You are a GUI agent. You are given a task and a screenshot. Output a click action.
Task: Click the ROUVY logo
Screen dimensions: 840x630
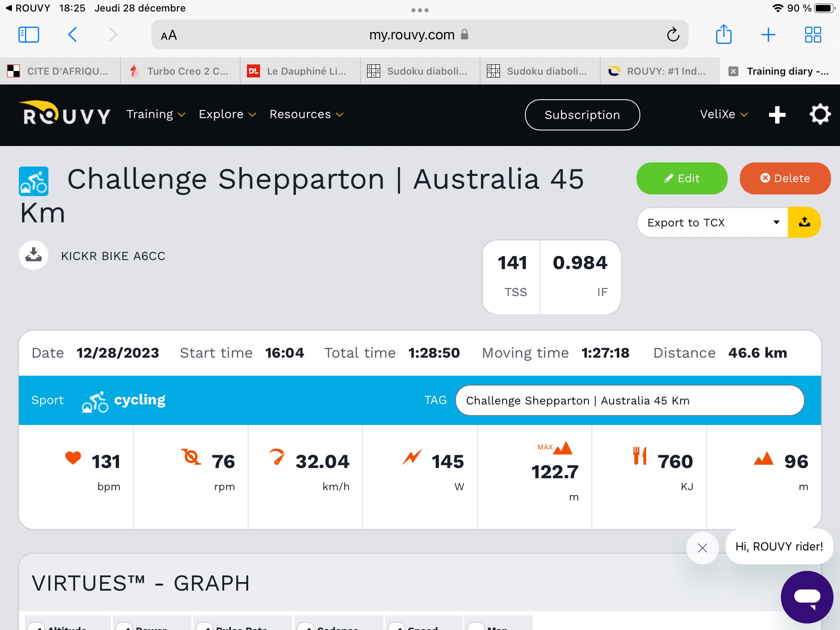(65, 113)
